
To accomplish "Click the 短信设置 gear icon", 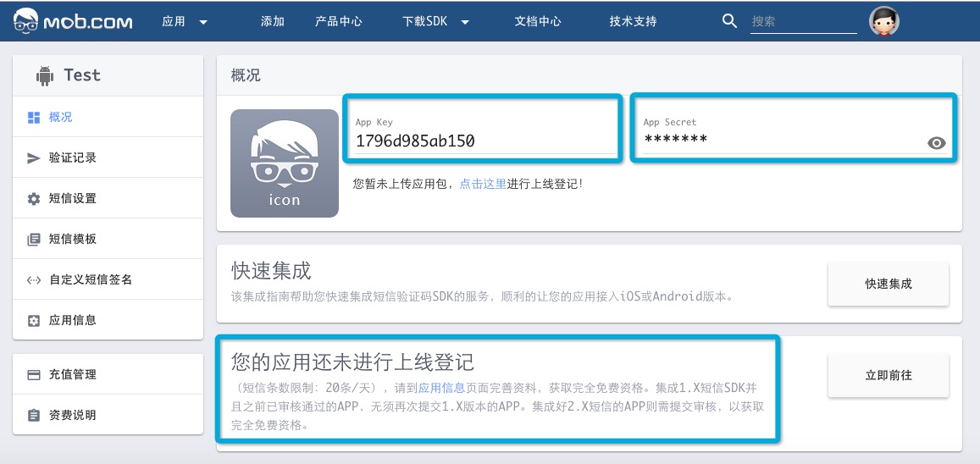I will click(34, 199).
